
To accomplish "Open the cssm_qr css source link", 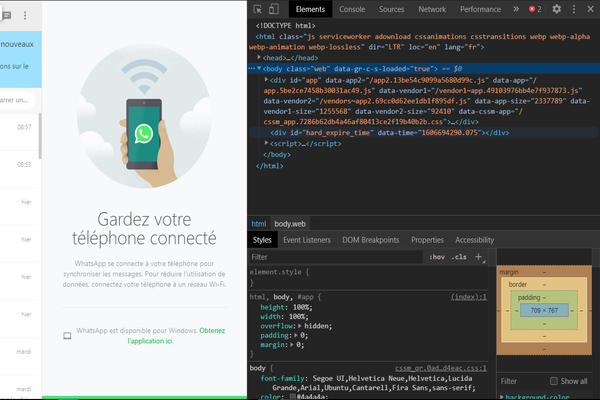I will 440,368.
